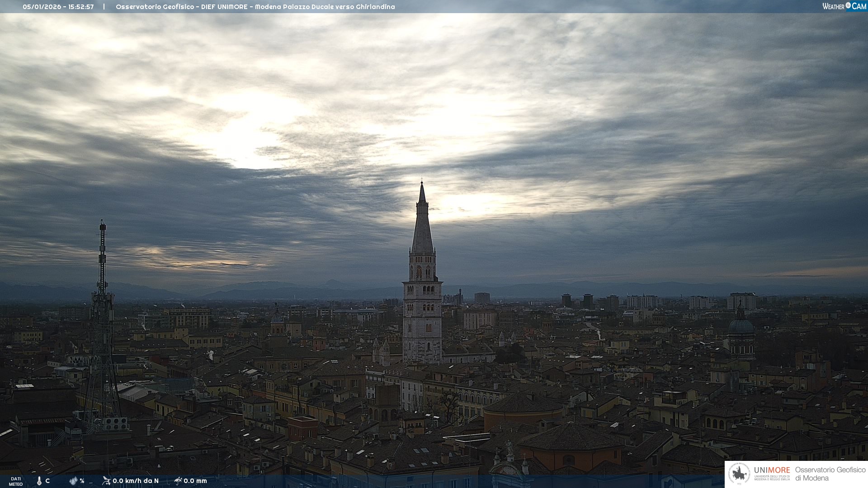Click the UNIMORE university seal emblem
Viewport: 868px width, 488px height.
(x=740, y=474)
